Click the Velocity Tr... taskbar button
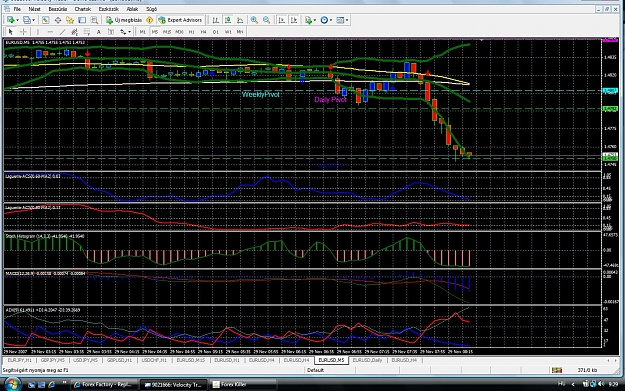The height and width of the screenshot is (391, 625). point(173,385)
